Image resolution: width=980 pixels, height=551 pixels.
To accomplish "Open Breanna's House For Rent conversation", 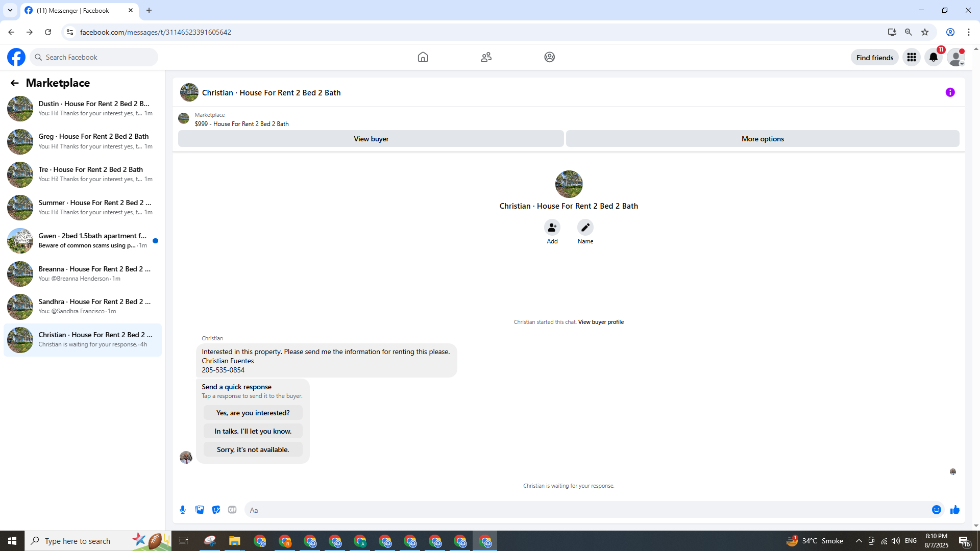I will pyautogui.click(x=83, y=274).
